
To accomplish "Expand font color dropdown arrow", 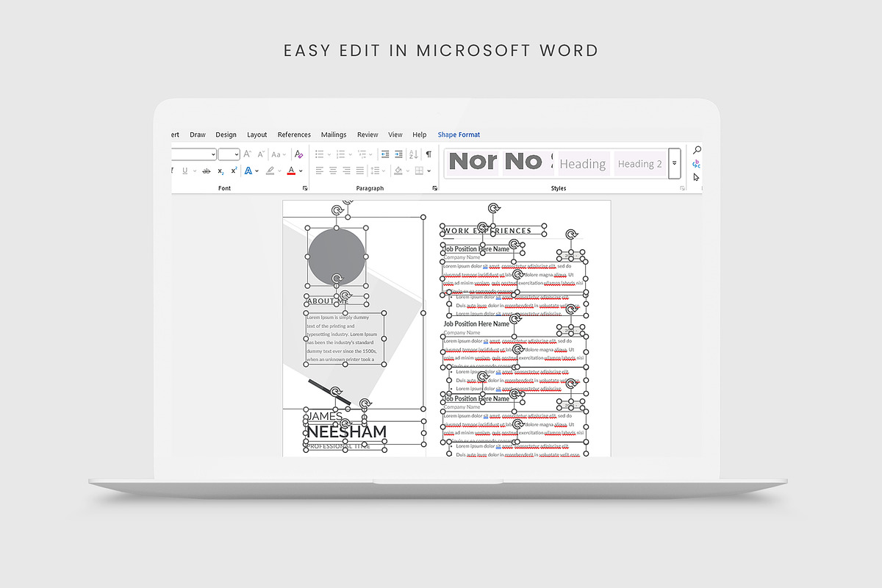I will (x=301, y=171).
